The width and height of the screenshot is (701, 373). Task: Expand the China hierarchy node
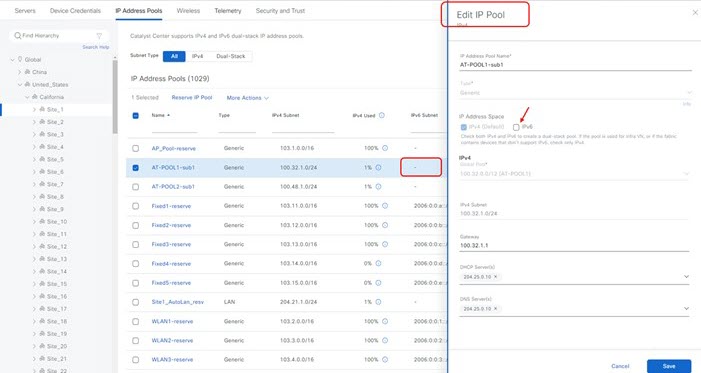point(20,72)
